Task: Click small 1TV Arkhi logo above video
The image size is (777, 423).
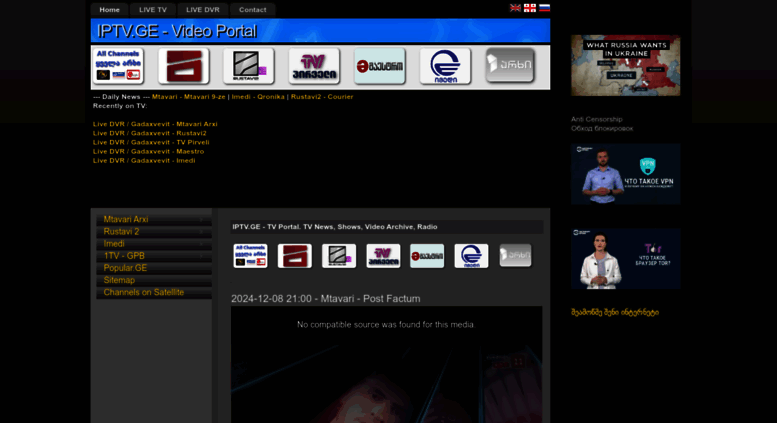Action: click(x=515, y=255)
